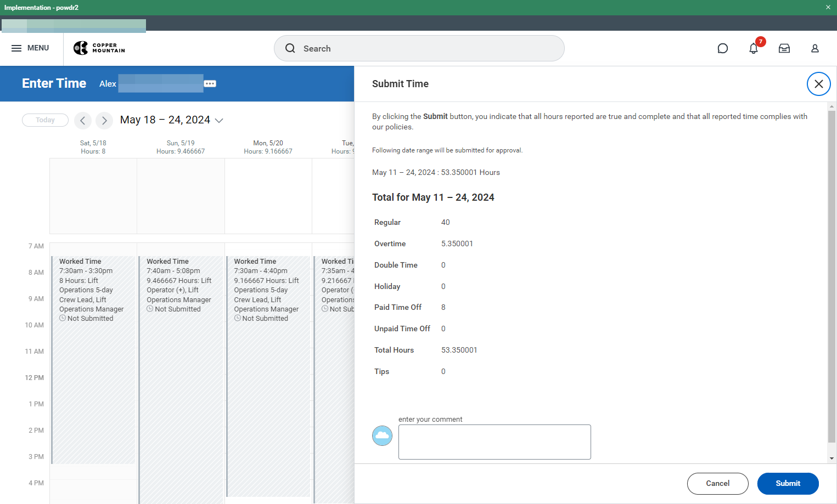
Task: Click into the enter your comment box
Action: [495, 442]
